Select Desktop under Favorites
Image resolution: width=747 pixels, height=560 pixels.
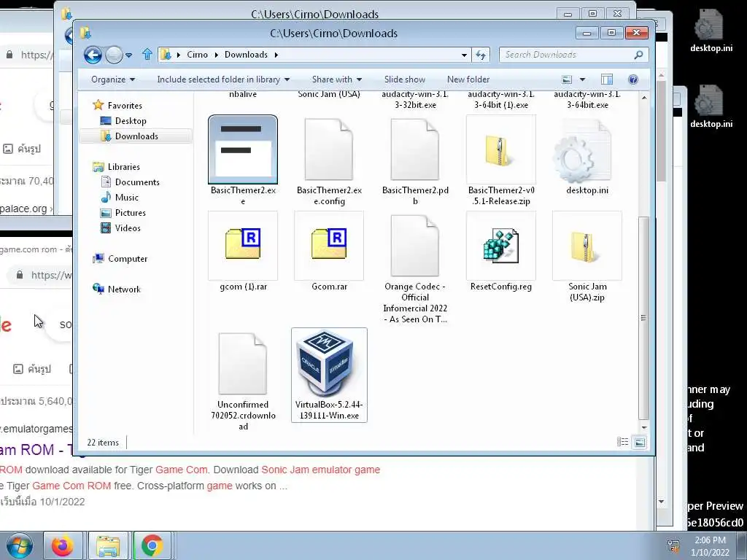(x=130, y=121)
